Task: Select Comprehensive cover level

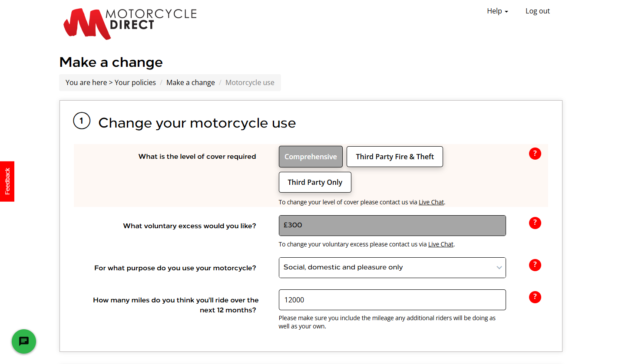Action: point(311,157)
